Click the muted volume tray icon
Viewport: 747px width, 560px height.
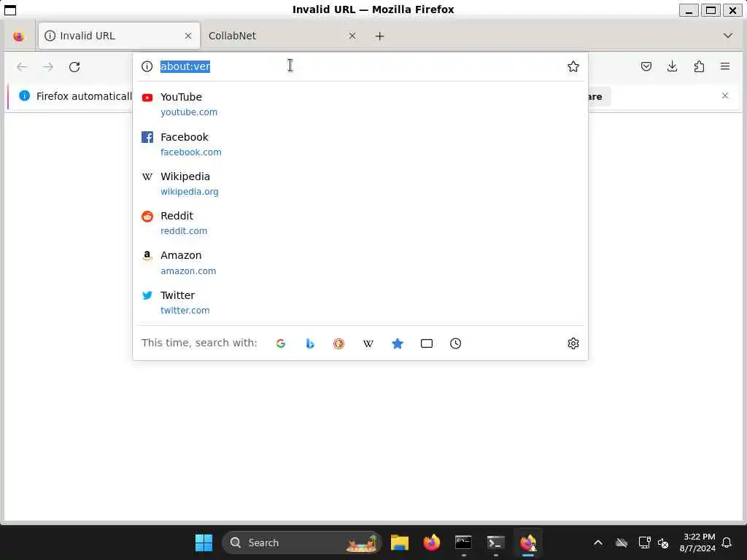pos(663,542)
